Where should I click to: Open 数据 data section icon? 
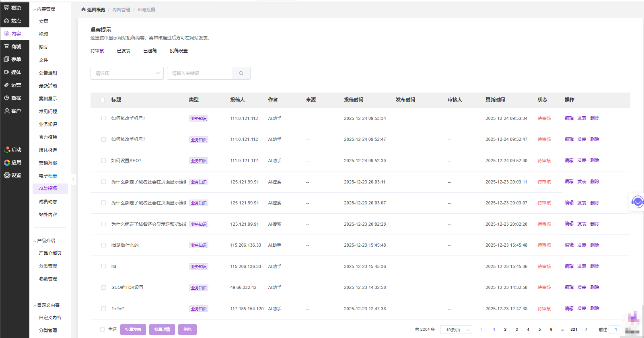(7, 98)
